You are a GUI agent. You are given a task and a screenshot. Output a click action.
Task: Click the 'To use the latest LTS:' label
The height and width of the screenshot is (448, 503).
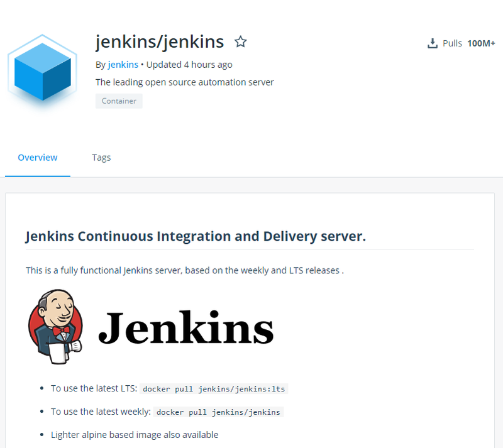pyautogui.click(x=94, y=389)
